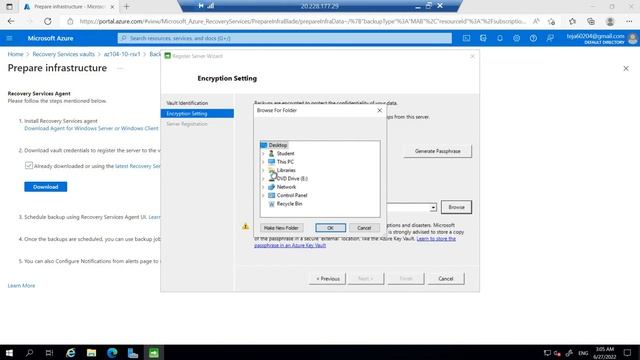Open Task View on taskbar

pyautogui.click(x=49, y=353)
